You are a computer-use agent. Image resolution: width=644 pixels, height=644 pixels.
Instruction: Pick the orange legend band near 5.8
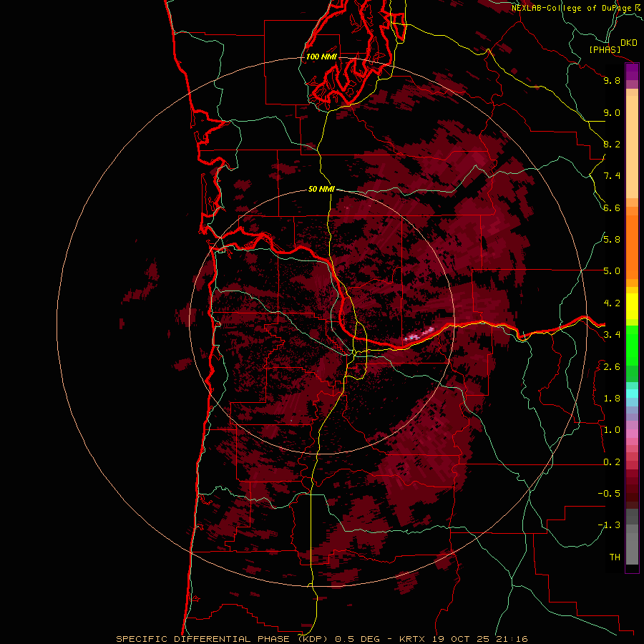pos(632,247)
